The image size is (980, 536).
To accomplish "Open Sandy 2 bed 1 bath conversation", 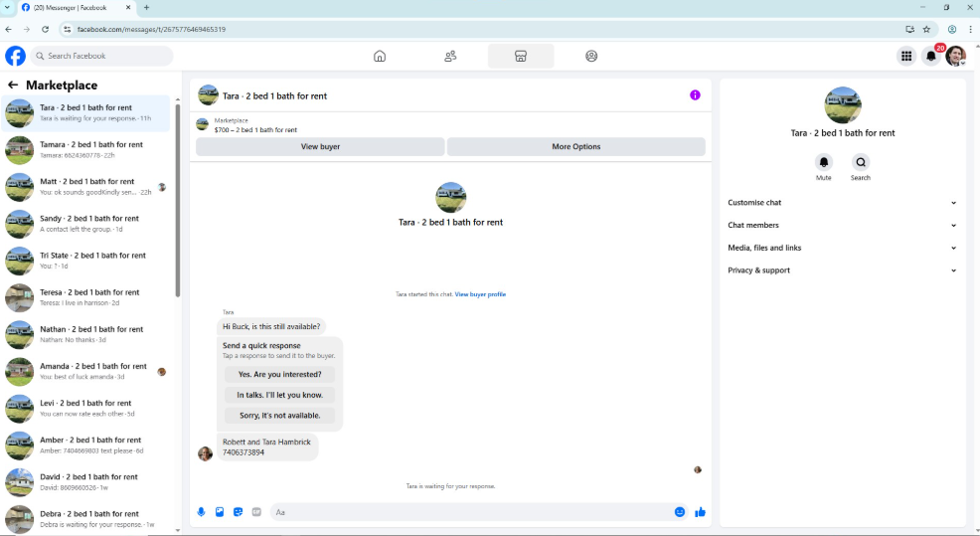I will (x=85, y=224).
